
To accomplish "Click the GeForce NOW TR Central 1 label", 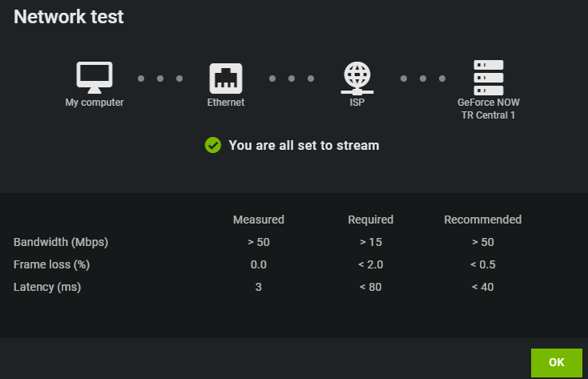I will tap(487, 109).
